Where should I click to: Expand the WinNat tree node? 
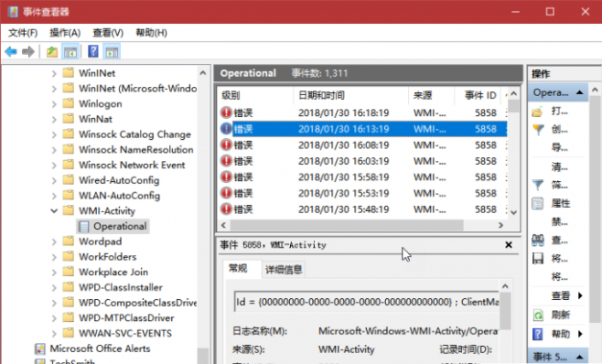pos(54,120)
